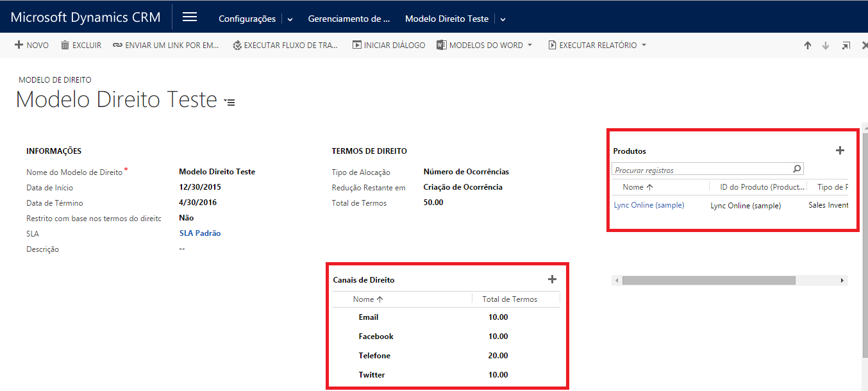
Task: Expand the Configurações dropdown chevron
Action: tap(290, 19)
